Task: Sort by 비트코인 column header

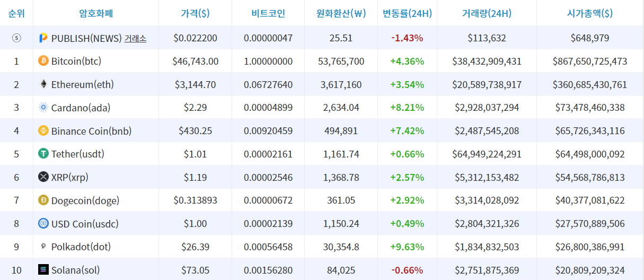Action: click(x=268, y=13)
